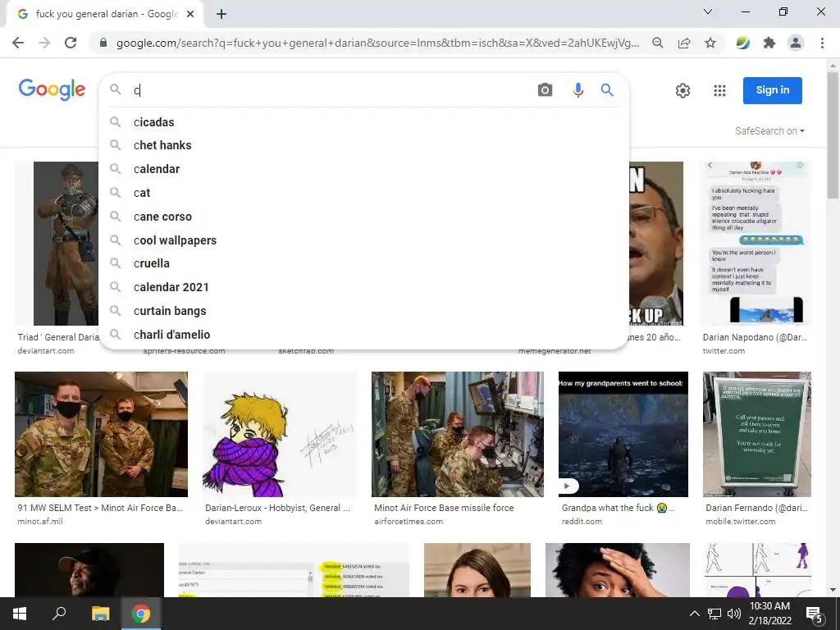Open network status tray icon
Viewport: 840px width, 630px height.
pyautogui.click(x=714, y=614)
